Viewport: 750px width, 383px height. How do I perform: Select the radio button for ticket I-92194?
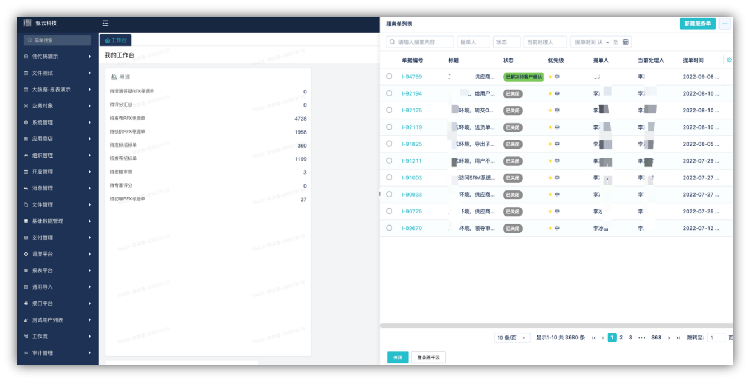pos(389,93)
